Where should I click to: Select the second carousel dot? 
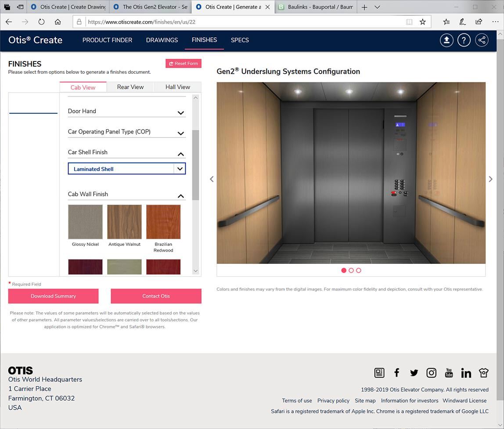tap(351, 270)
